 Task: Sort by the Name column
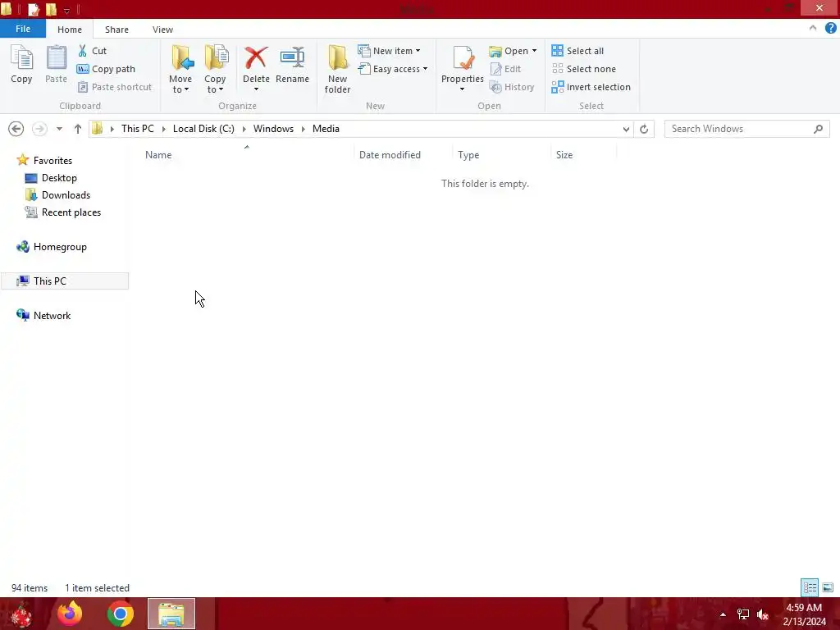[x=246, y=155]
